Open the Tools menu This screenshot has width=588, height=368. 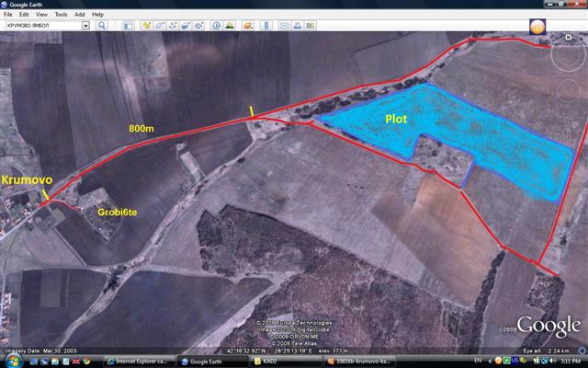tap(62, 15)
